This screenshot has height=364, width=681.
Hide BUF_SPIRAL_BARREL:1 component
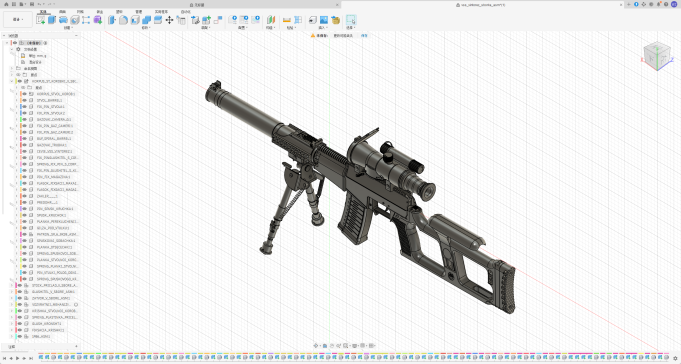click(25, 139)
